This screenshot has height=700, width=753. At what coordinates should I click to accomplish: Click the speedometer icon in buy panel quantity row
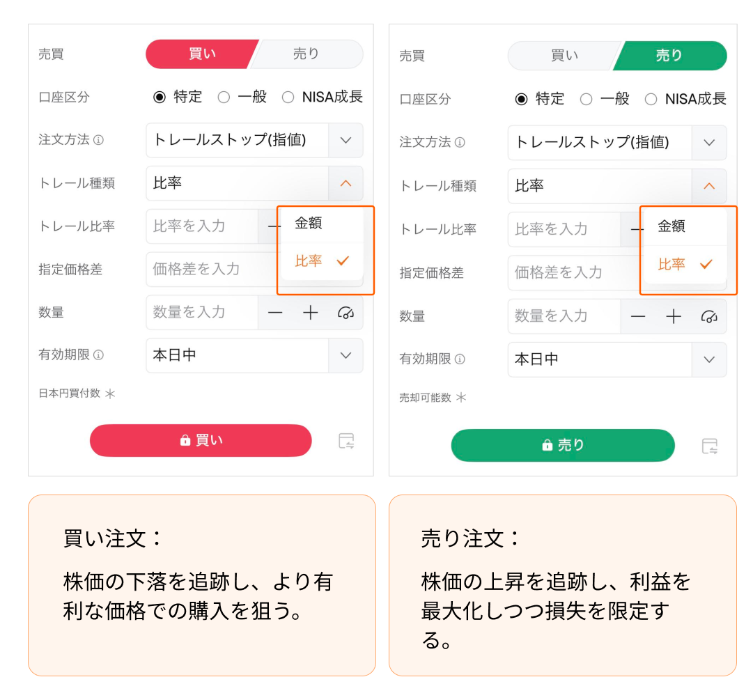[x=346, y=313]
